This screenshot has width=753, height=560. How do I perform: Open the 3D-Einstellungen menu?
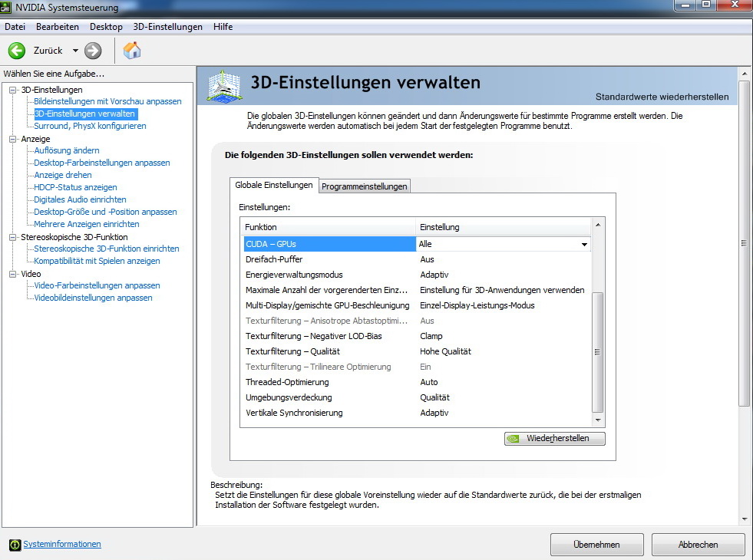coord(167,27)
